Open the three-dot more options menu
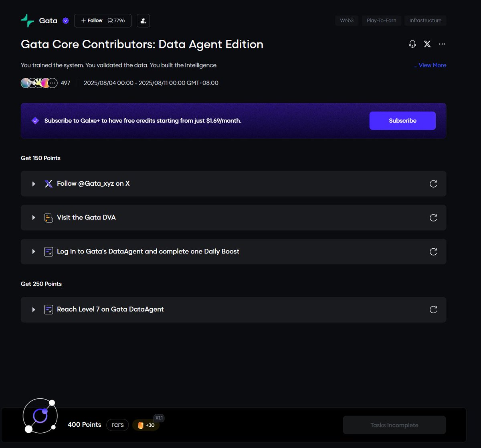Image resolution: width=481 pixels, height=448 pixels. click(442, 44)
